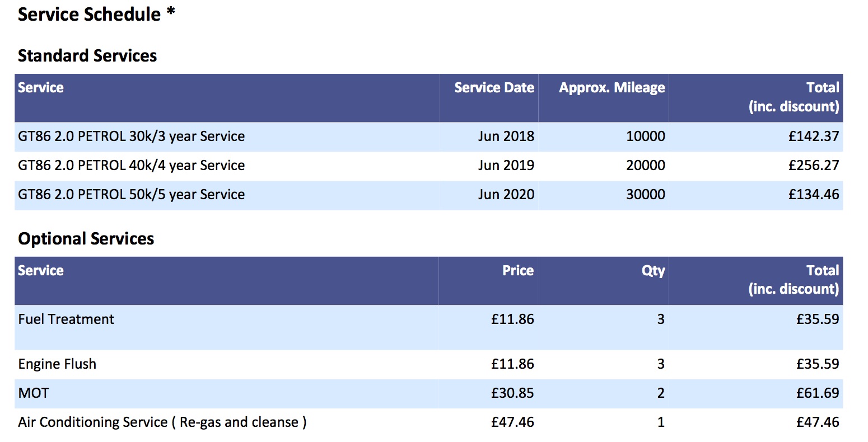Click the £30.85 MOT price cell
The width and height of the screenshot is (868, 442).
coord(512,393)
